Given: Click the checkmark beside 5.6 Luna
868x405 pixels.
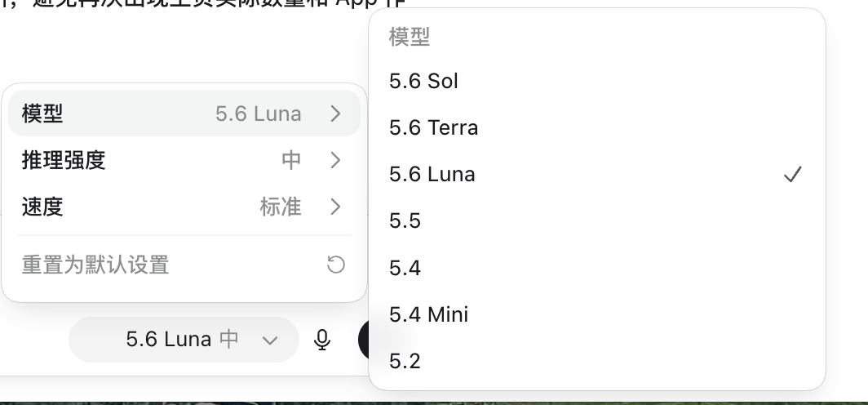Looking at the screenshot, I should (x=793, y=175).
